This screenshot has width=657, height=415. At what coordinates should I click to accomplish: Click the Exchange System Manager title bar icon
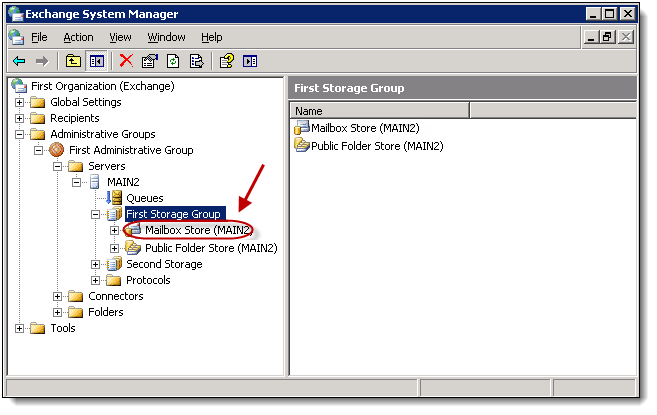[x=16, y=14]
